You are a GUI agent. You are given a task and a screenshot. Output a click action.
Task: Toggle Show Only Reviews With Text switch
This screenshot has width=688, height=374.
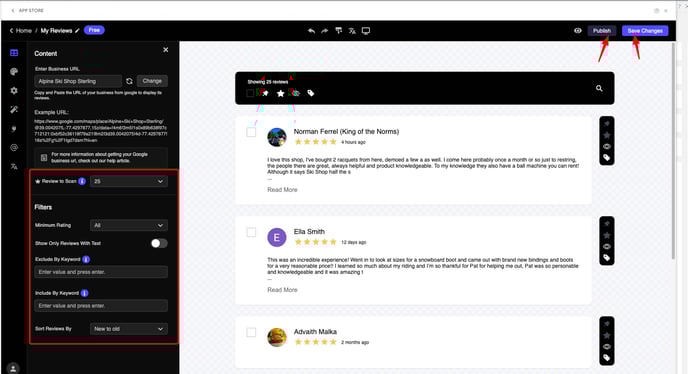[159, 243]
